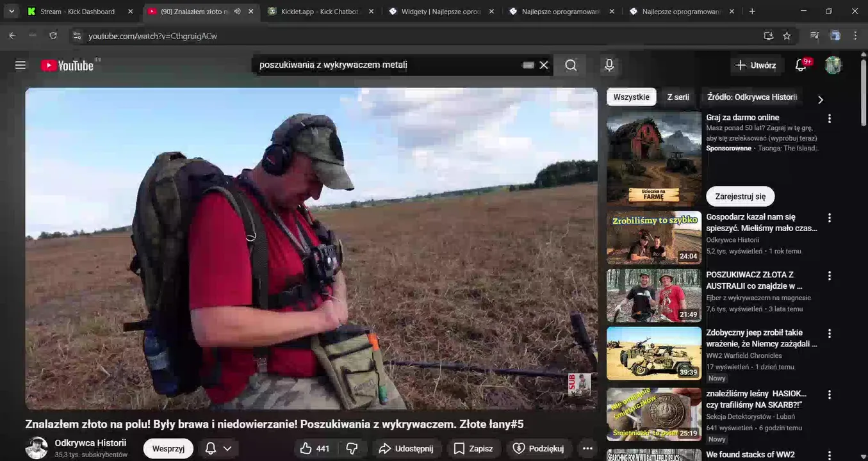Open the Odkrywca Historii channel avatar
This screenshot has height=461, width=868.
37,448
